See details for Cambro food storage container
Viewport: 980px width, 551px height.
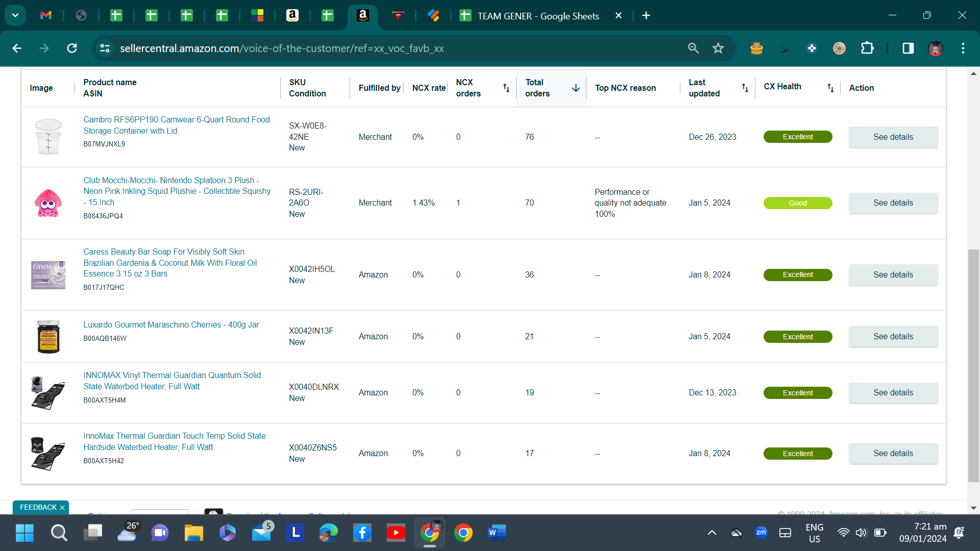pos(893,137)
